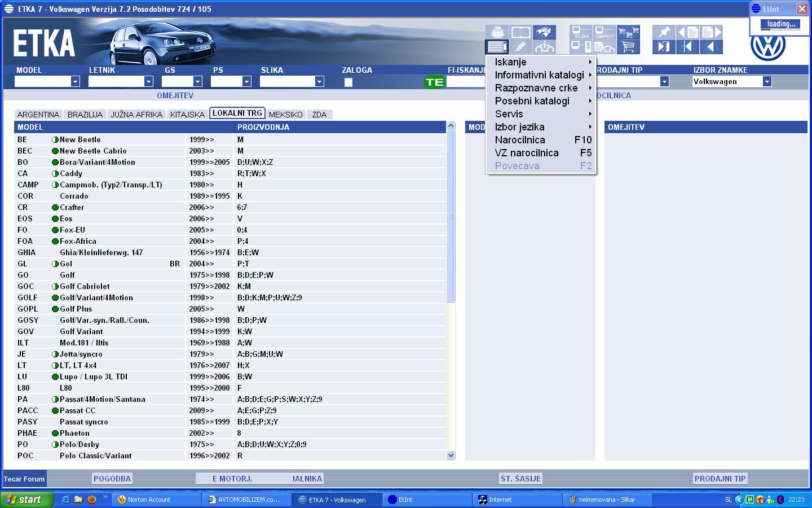Jump to first with the bar-arrow icon
The width and height of the screenshot is (812, 508).
point(688,47)
